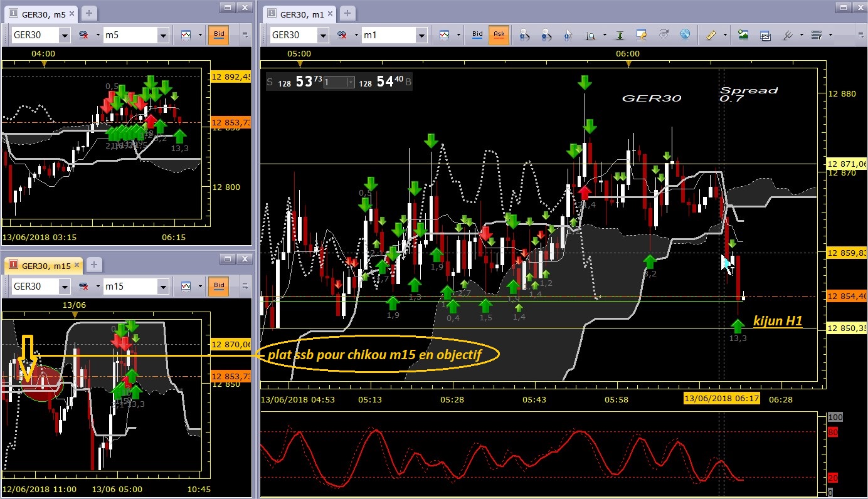Add a new tab beside GER30, m5
Screen dimensions: 868x499
tap(89, 13)
